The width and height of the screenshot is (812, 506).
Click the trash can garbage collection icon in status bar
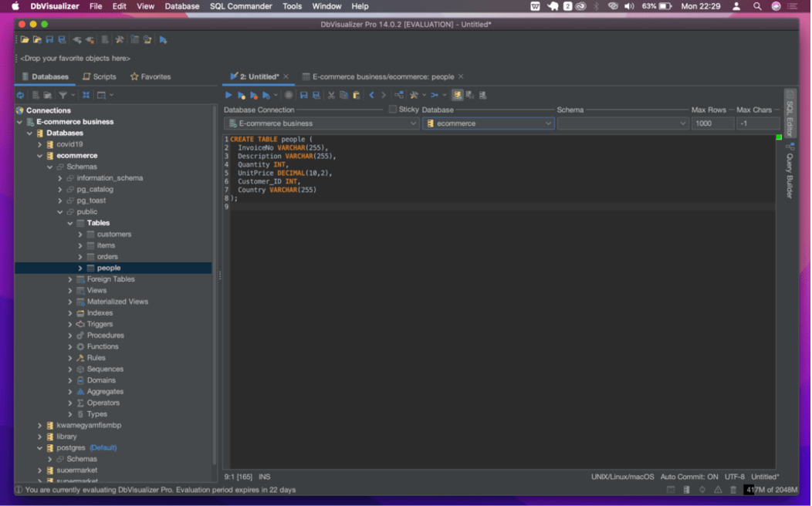pos(733,490)
